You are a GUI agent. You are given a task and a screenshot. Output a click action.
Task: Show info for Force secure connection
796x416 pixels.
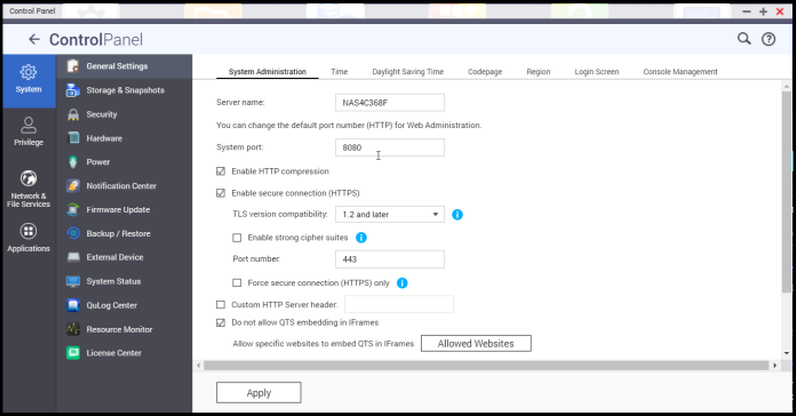coord(402,283)
